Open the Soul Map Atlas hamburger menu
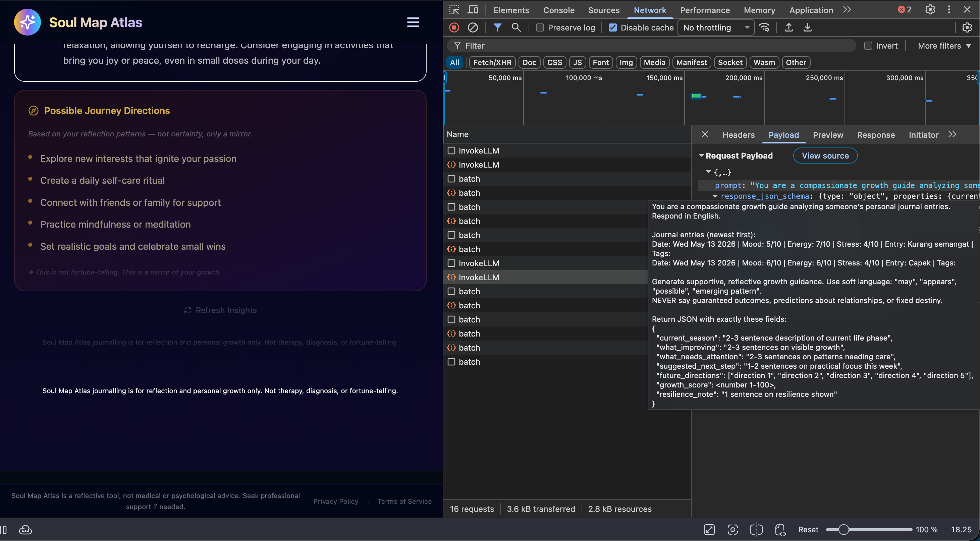The height and width of the screenshot is (541, 980). [x=413, y=22]
